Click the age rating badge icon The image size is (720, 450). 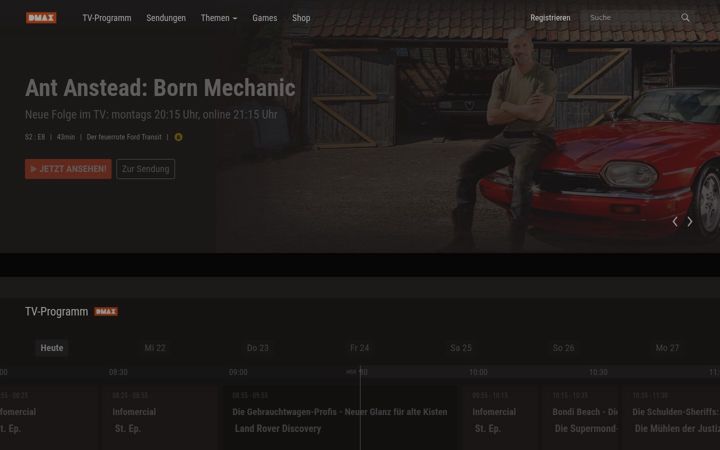(x=179, y=137)
